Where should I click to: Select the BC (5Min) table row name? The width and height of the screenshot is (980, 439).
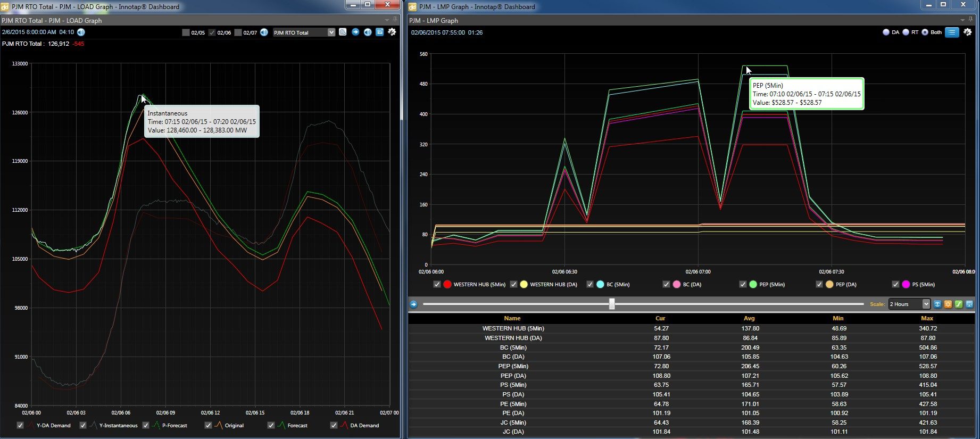coord(513,347)
